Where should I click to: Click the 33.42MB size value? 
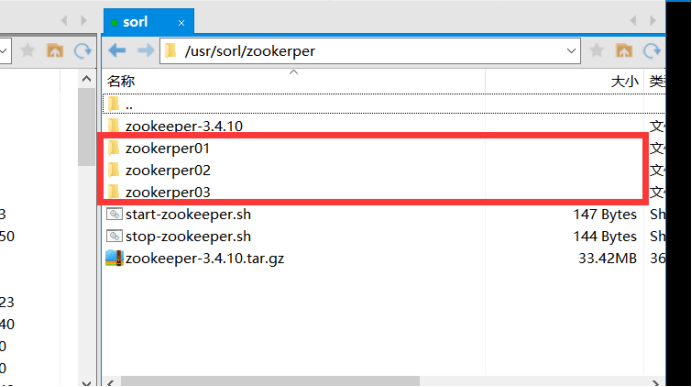pyautogui.click(x=607, y=258)
